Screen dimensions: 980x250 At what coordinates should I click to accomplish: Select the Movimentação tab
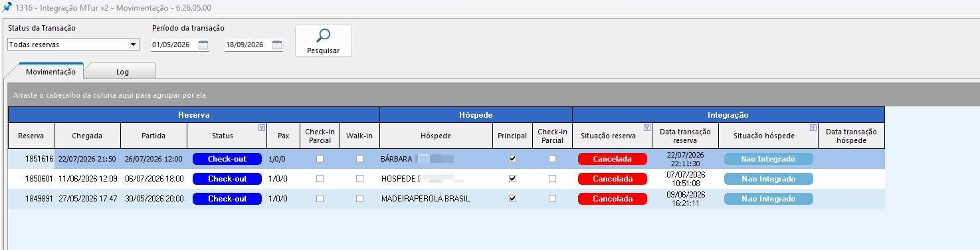50,71
